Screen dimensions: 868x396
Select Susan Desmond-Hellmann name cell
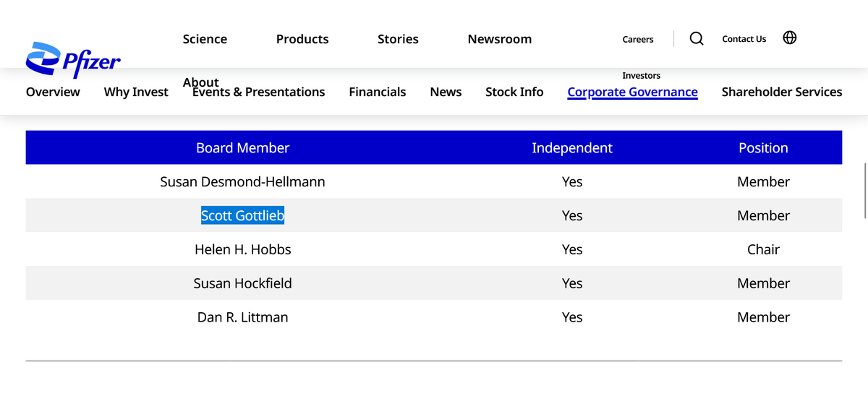243,181
